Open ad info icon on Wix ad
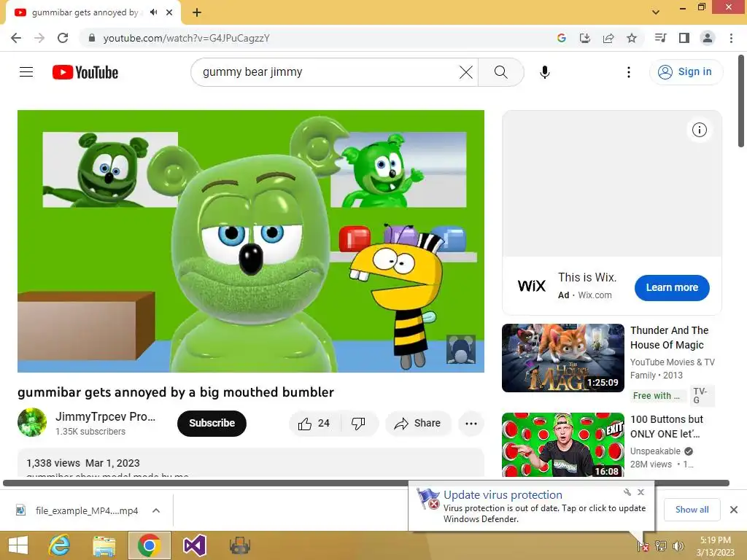The image size is (747, 560). point(699,130)
